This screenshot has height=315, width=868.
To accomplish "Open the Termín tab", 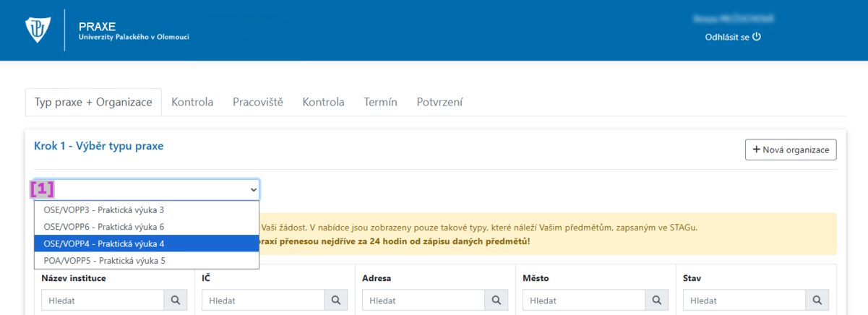I will (380, 102).
